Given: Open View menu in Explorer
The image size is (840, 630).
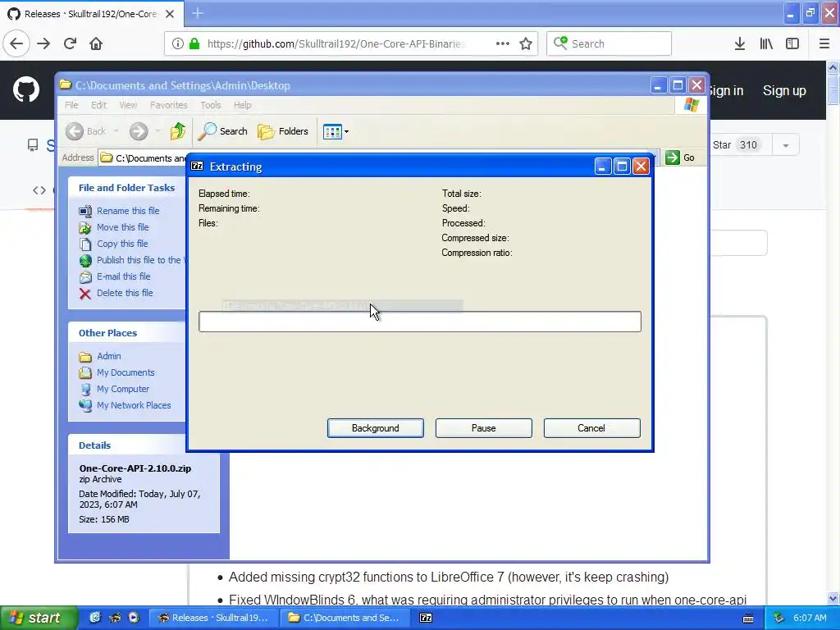Looking at the screenshot, I should pyautogui.click(x=128, y=105).
